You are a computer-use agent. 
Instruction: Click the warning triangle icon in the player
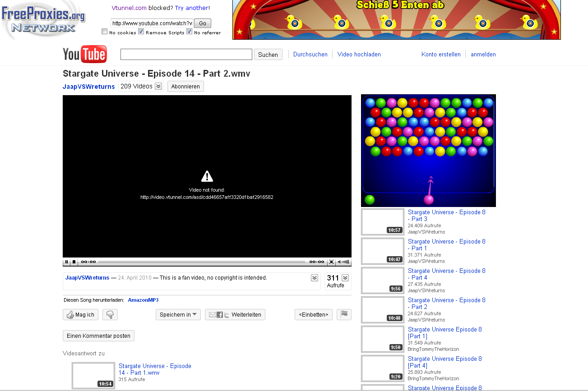(x=207, y=176)
